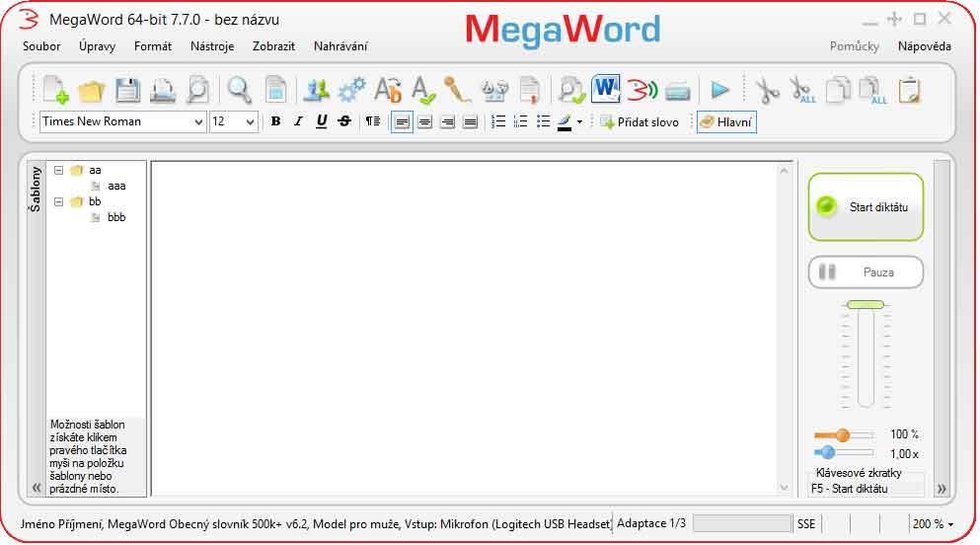Run spell check with the 'A' checkmark icon
This screenshot has width=980, height=545.
coord(423,91)
